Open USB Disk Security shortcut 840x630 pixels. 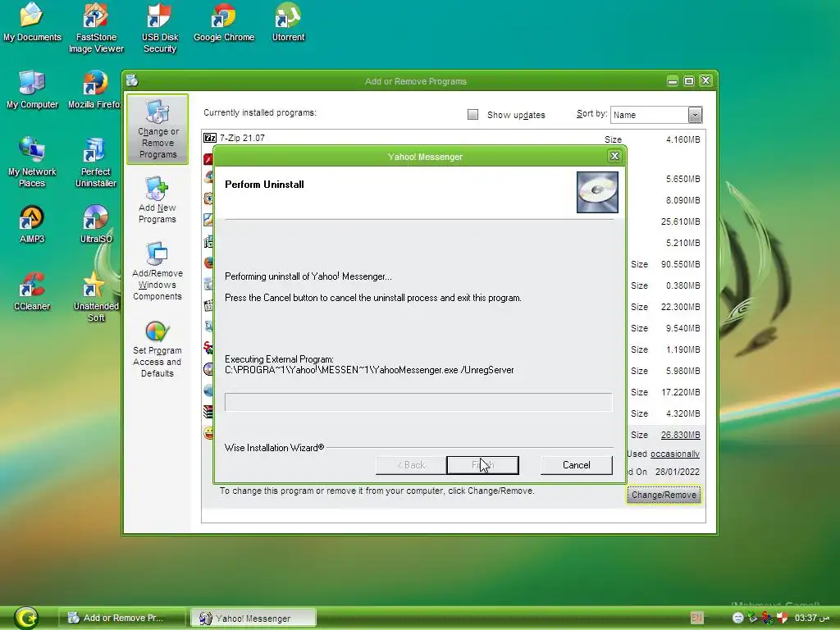coord(160,28)
